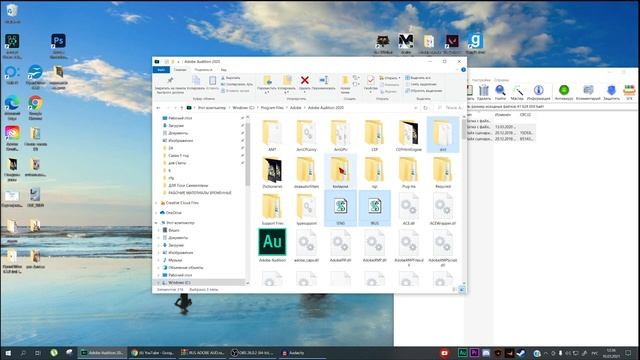Image resolution: width=640 pixels, height=360 pixels.
Task: Expand the OneDrive tree node
Action: point(156,213)
